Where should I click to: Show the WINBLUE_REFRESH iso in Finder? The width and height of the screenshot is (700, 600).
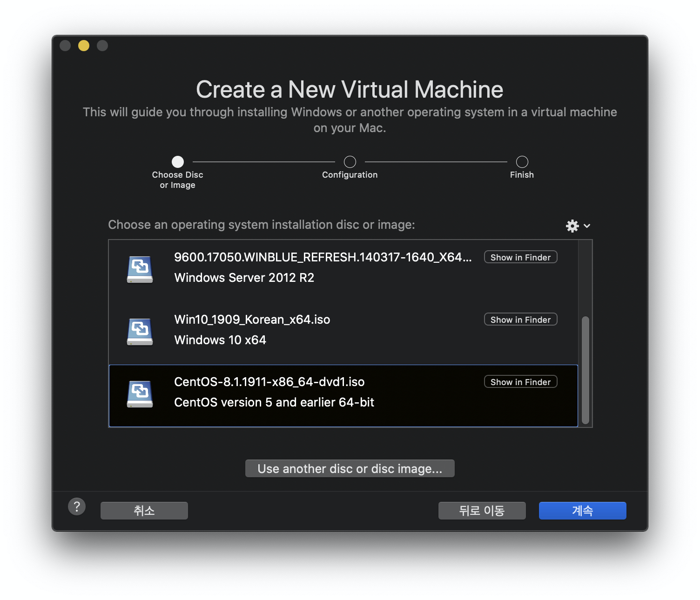520,257
